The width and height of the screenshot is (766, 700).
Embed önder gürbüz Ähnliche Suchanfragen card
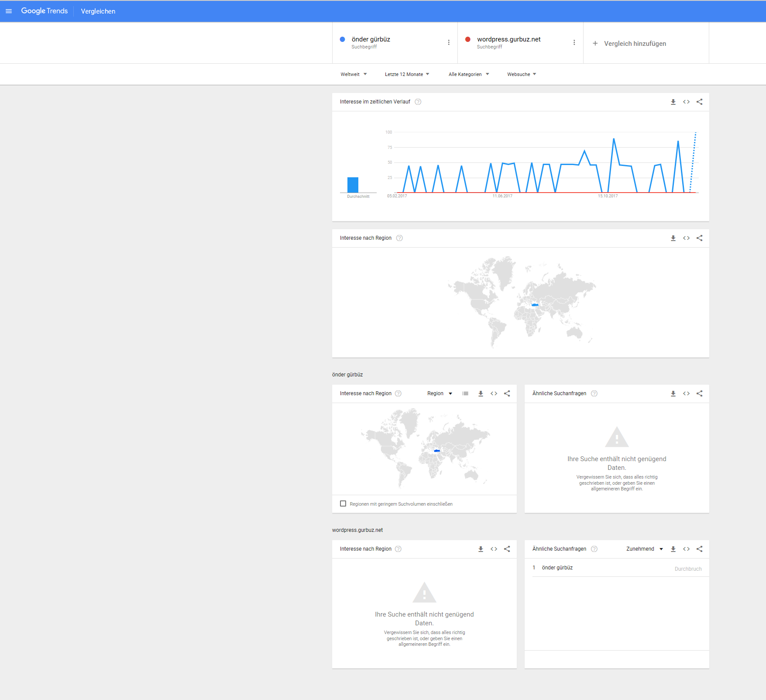686,393
